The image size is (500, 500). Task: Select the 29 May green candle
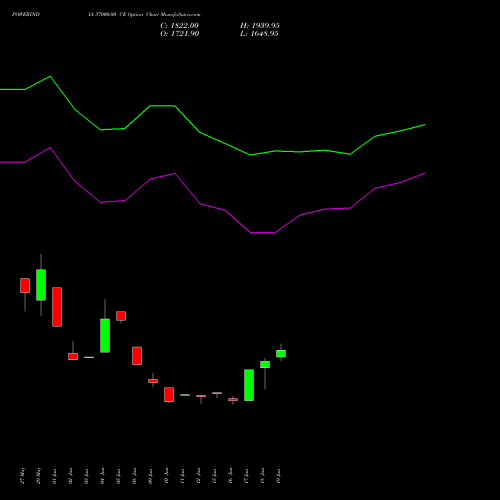(x=41, y=285)
